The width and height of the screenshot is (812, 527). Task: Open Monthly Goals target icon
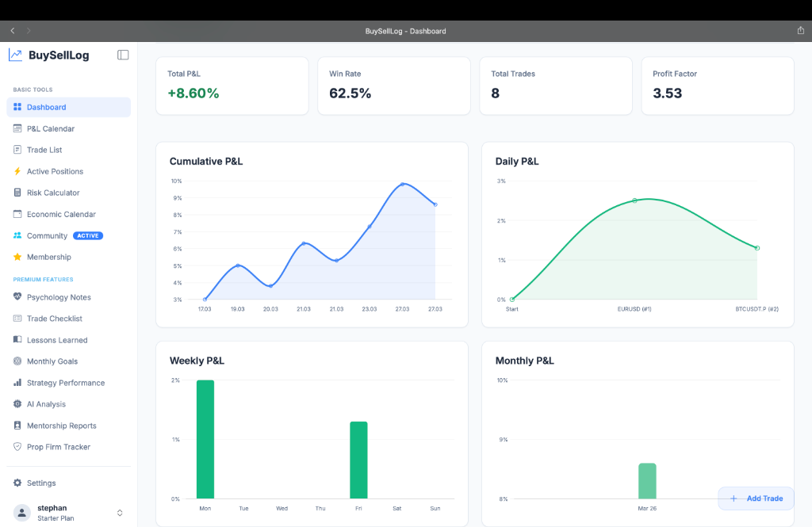point(16,361)
